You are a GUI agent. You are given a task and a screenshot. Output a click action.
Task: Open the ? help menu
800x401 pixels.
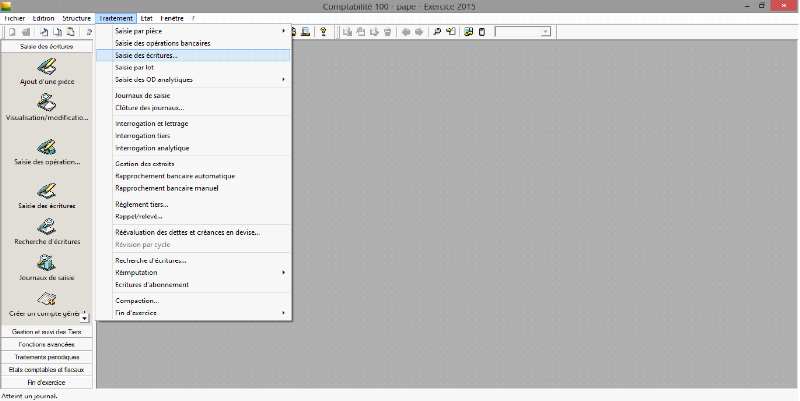click(193, 18)
